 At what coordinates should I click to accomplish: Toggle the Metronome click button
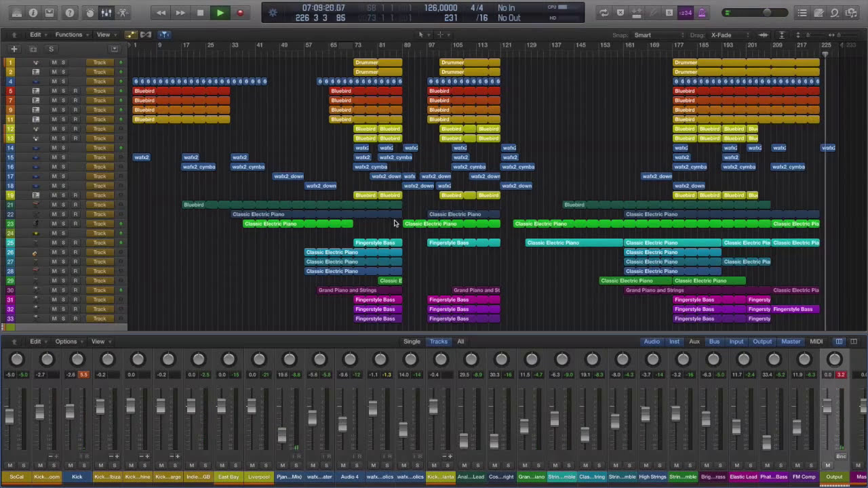click(x=702, y=12)
